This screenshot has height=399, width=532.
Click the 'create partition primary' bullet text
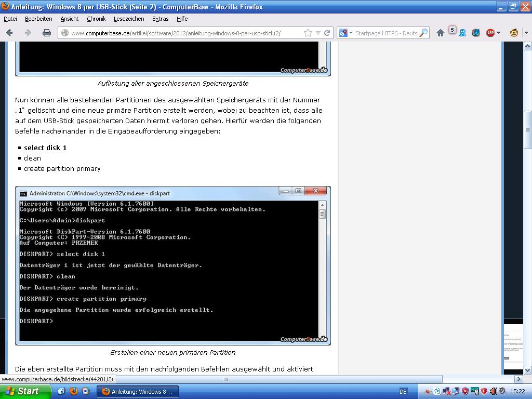tap(62, 169)
